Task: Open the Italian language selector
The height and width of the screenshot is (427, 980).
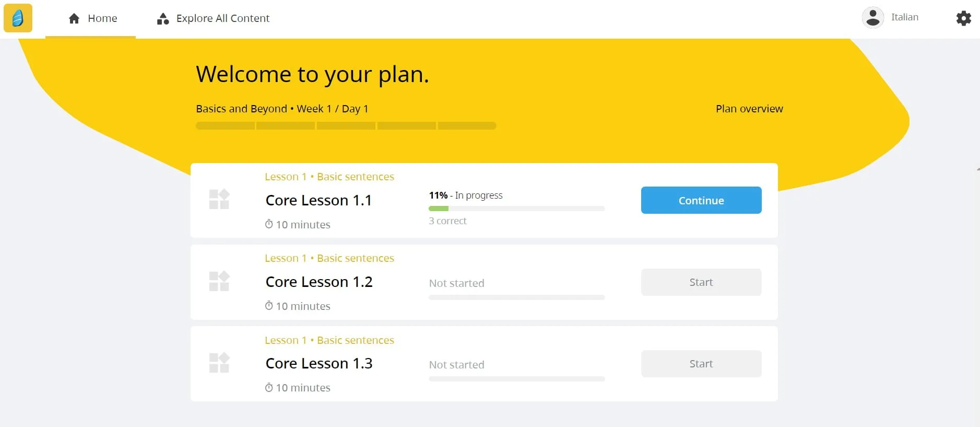Action: (x=904, y=17)
